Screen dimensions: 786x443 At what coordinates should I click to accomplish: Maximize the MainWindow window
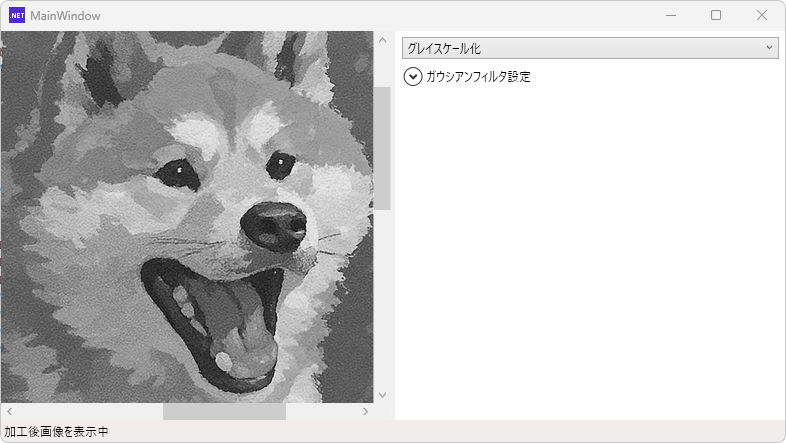[716, 15]
